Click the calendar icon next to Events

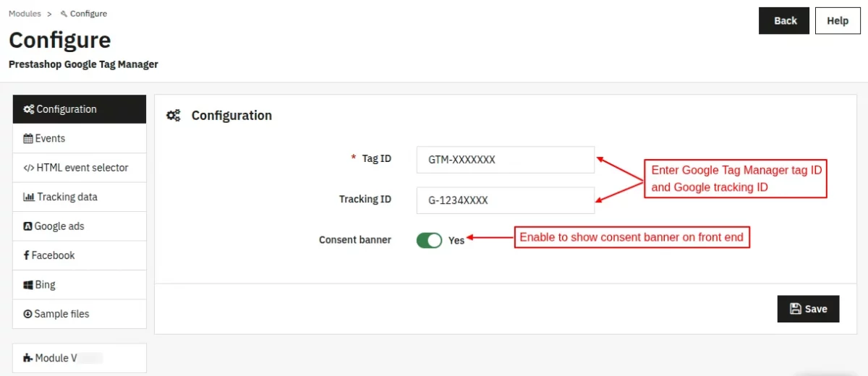pyautogui.click(x=28, y=139)
